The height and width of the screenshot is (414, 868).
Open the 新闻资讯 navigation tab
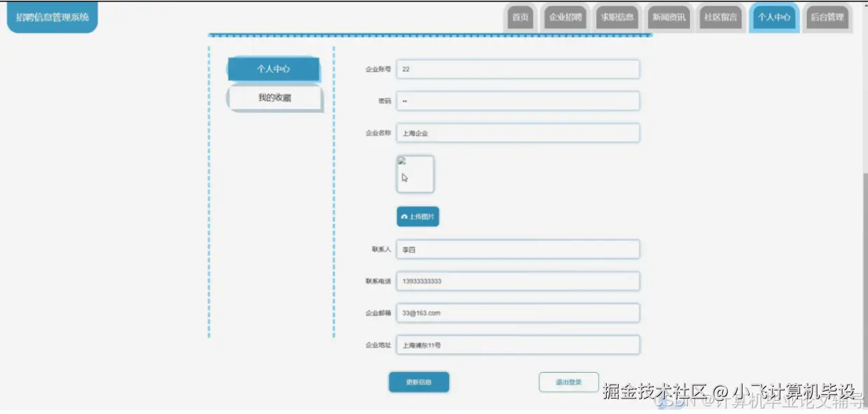click(x=669, y=18)
